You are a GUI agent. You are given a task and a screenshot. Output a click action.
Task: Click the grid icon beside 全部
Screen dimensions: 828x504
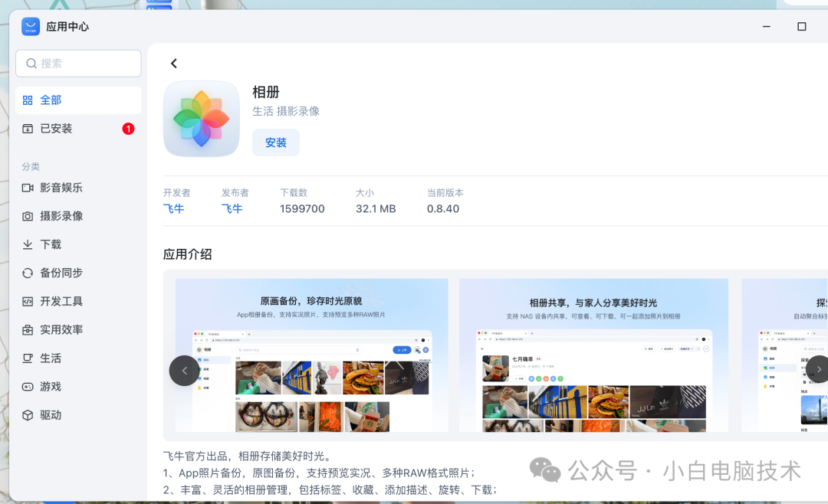point(28,100)
